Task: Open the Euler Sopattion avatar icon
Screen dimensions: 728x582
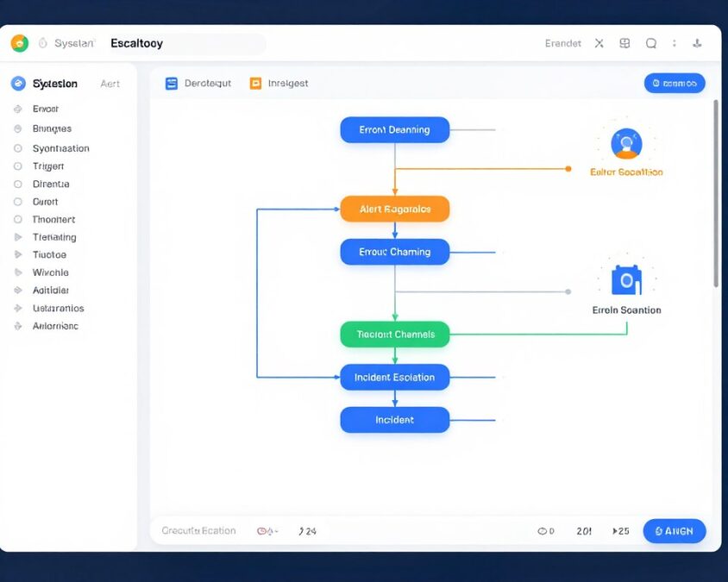Action: coord(627,143)
